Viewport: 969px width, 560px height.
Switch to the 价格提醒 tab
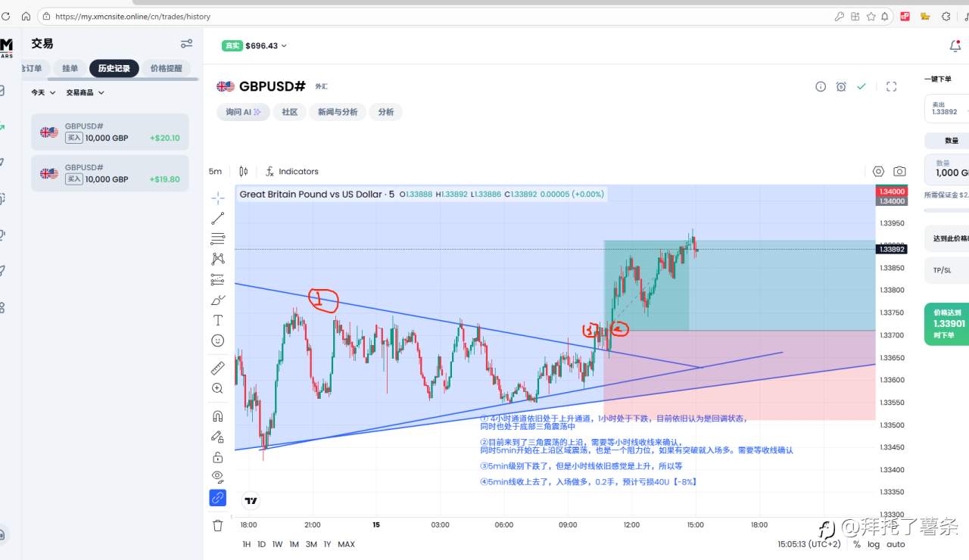166,68
